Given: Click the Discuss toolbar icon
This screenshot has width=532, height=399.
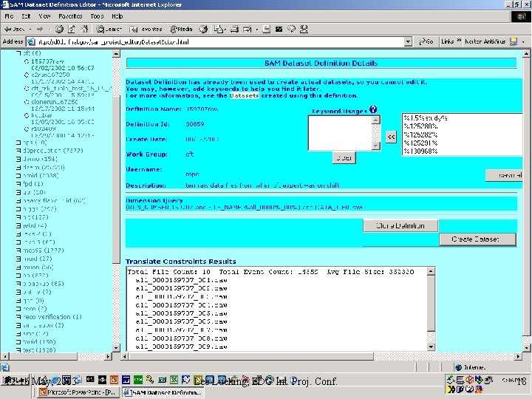Looking at the screenshot, I should 291,29.
